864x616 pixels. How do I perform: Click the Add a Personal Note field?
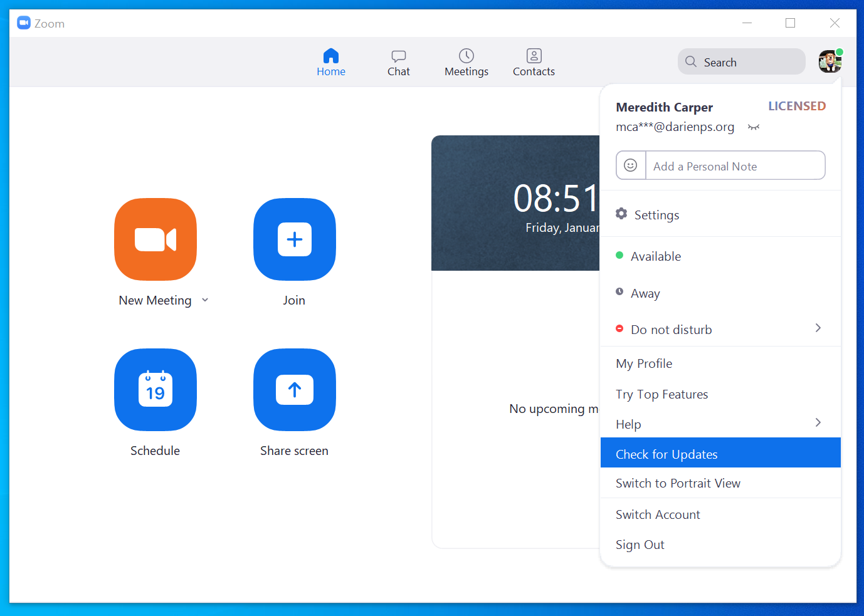point(735,166)
